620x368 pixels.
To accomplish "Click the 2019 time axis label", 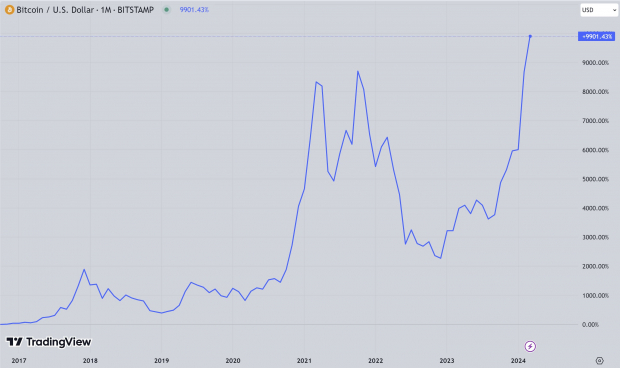I will point(161,360).
